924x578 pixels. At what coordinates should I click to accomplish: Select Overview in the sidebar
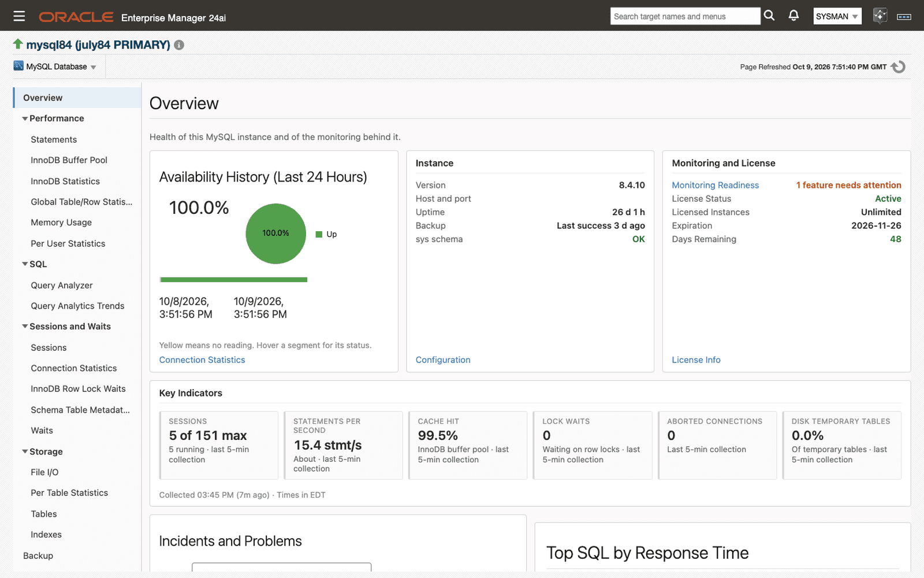pyautogui.click(x=77, y=98)
